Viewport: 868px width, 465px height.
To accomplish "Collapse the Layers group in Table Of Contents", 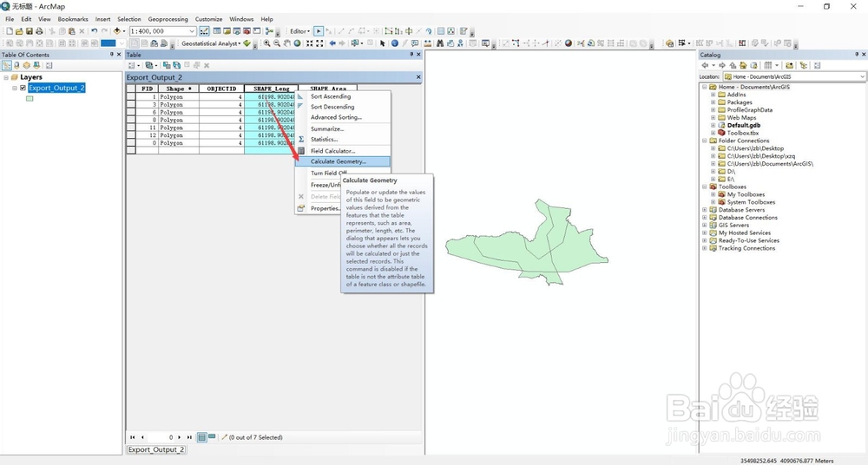I will click(x=6, y=77).
